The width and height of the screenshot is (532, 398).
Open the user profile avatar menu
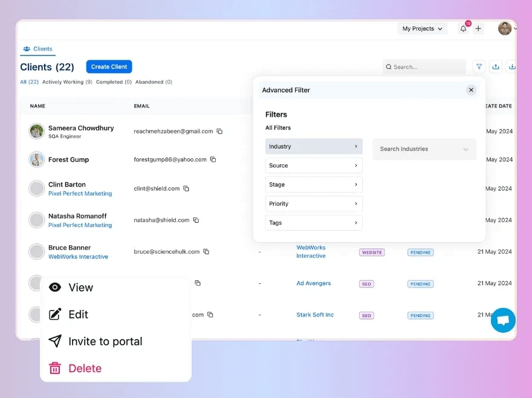click(505, 28)
